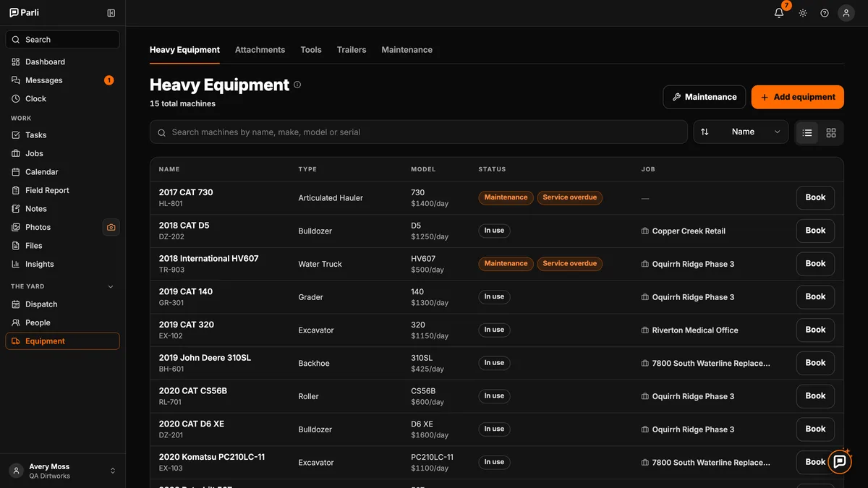Select Equipment in the sidebar
Image resolution: width=868 pixels, height=488 pixels.
[62, 341]
